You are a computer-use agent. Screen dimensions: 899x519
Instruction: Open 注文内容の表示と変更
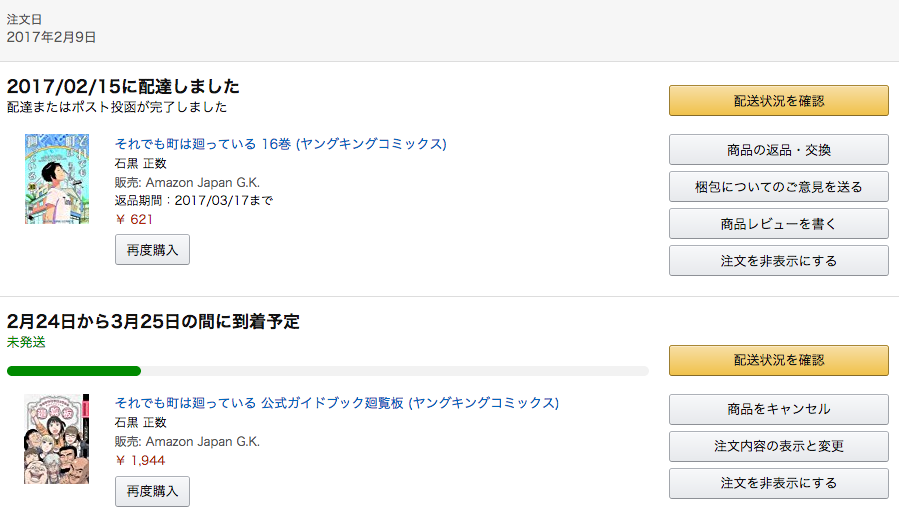pos(778,446)
